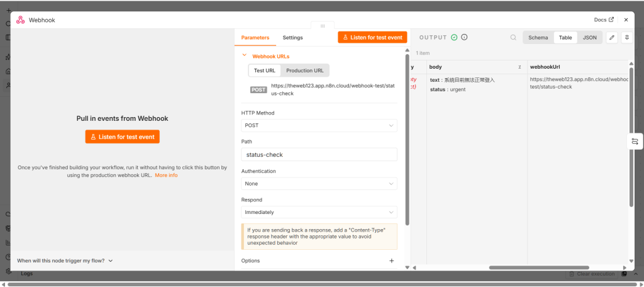This screenshot has width=644, height=287.
Task: Click the Content-Type notice message
Action: point(319,237)
